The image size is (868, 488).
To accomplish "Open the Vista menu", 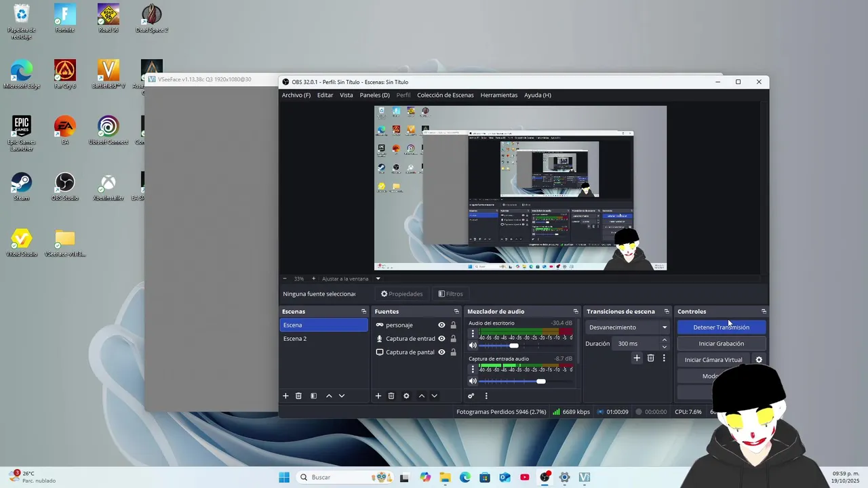I will point(347,95).
